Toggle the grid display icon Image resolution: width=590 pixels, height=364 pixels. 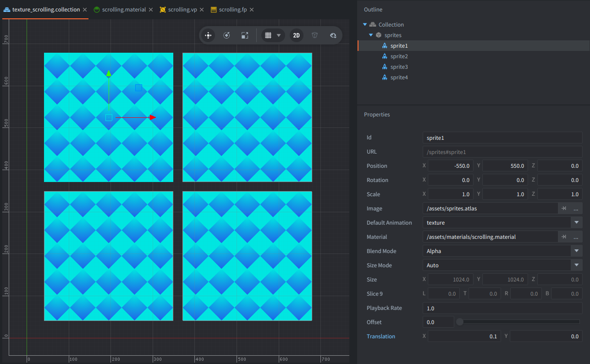tap(269, 35)
